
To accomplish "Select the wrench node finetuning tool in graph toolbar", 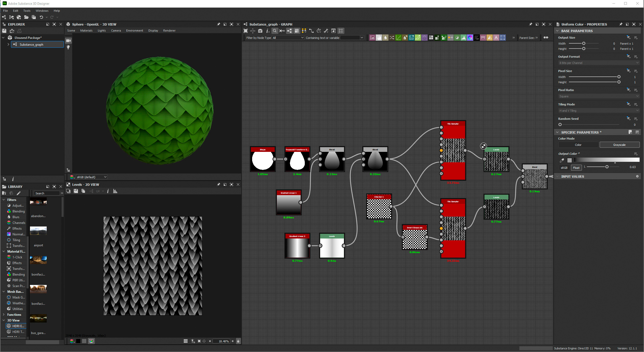I will [326, 31].
